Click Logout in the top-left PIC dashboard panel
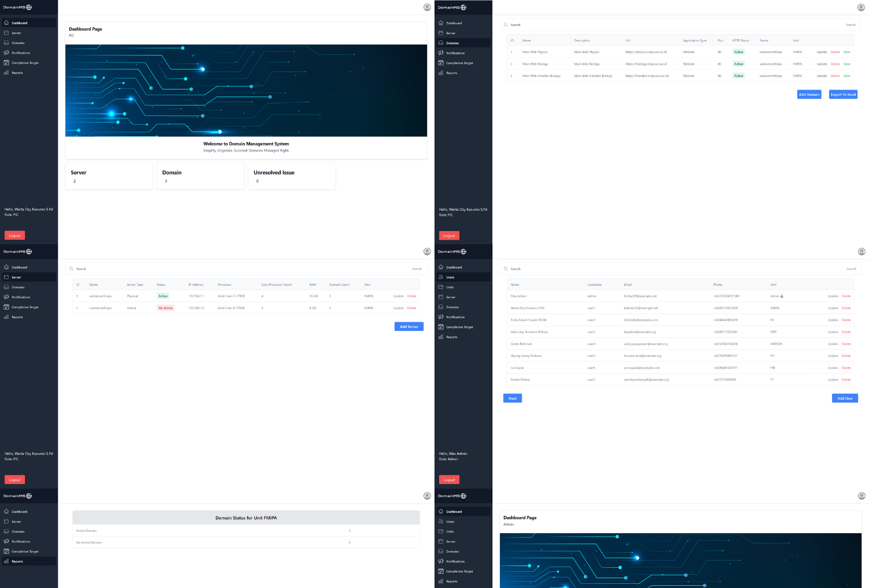This screenshot has height=588, width=869. pos(15,236)
